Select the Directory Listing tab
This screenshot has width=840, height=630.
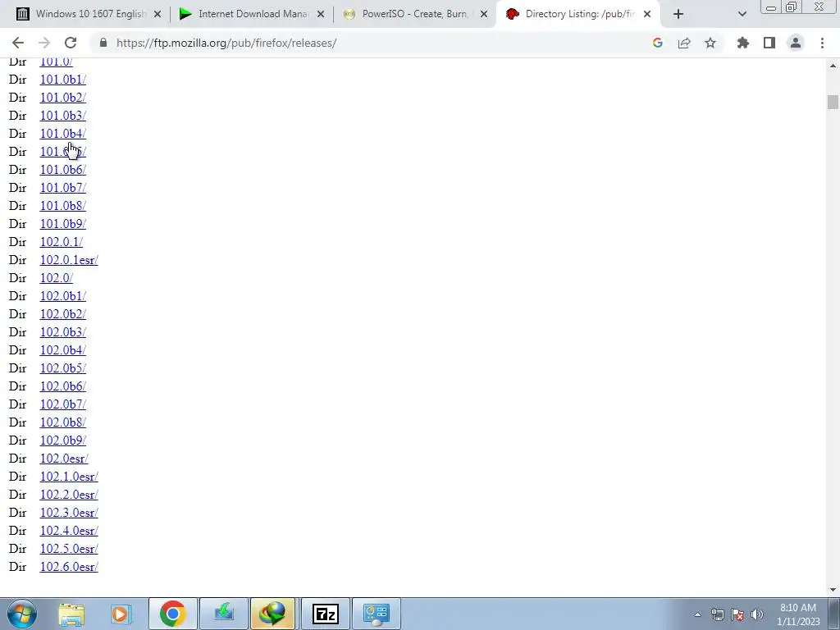click(x=578, y=14)
